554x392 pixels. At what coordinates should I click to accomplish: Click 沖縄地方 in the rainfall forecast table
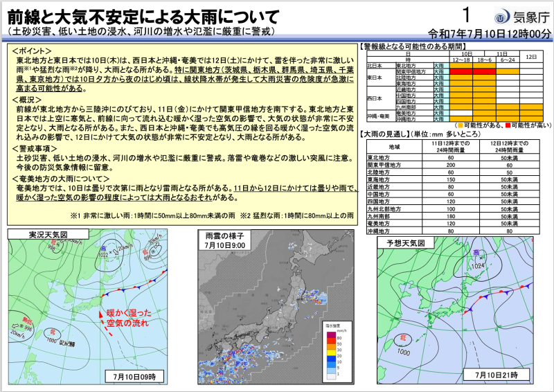coord(378,231)
